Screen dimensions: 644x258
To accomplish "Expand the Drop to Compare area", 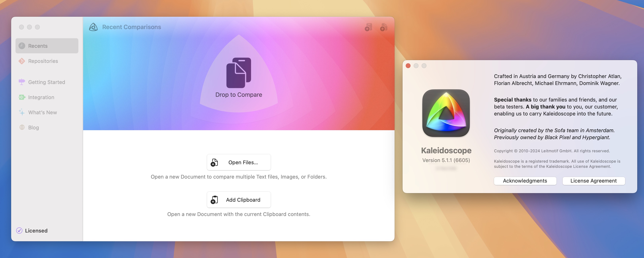I will (x=239, y=78).
